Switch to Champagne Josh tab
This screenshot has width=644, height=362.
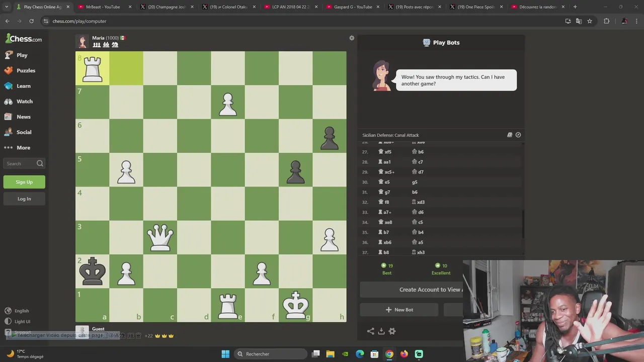(167, 7)
